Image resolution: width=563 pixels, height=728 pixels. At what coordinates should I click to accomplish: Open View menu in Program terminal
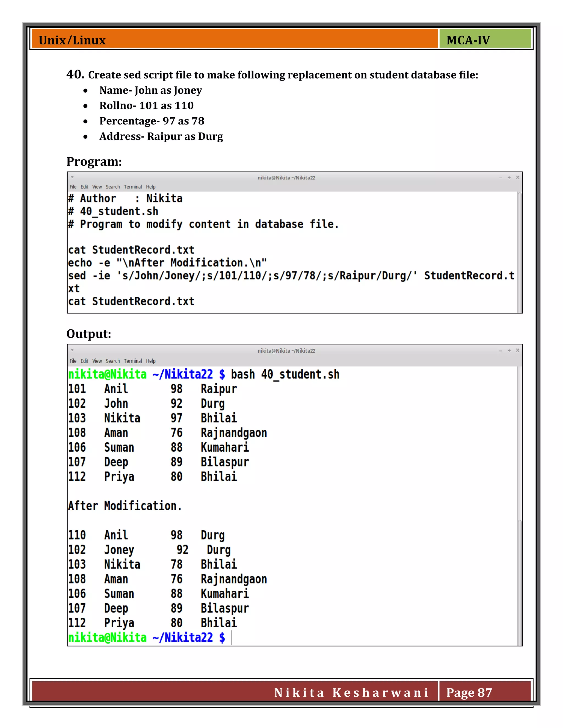[x=97, y=187]
